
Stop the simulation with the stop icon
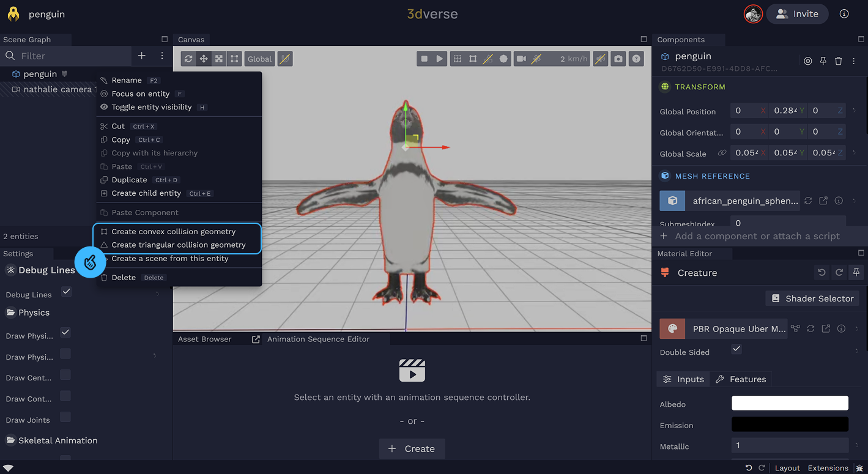pos(424,59)
